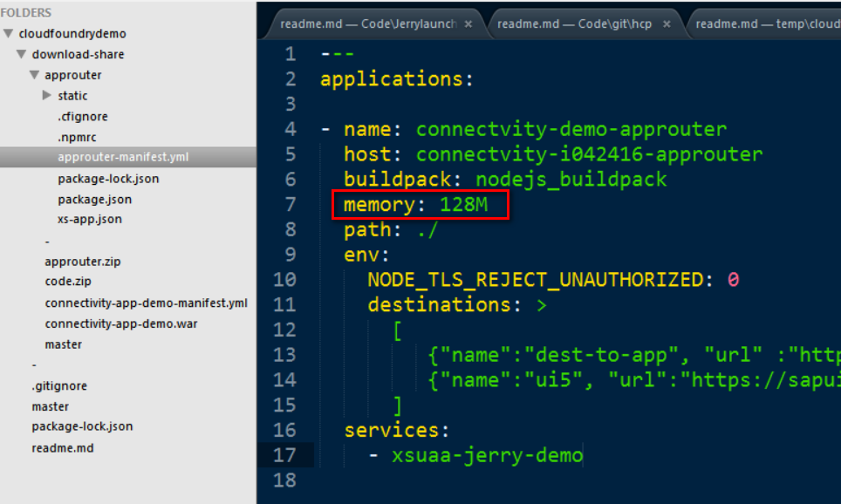Open root-level package-lock.json below master
Viewport: 841px width, 504px height.
82,426
